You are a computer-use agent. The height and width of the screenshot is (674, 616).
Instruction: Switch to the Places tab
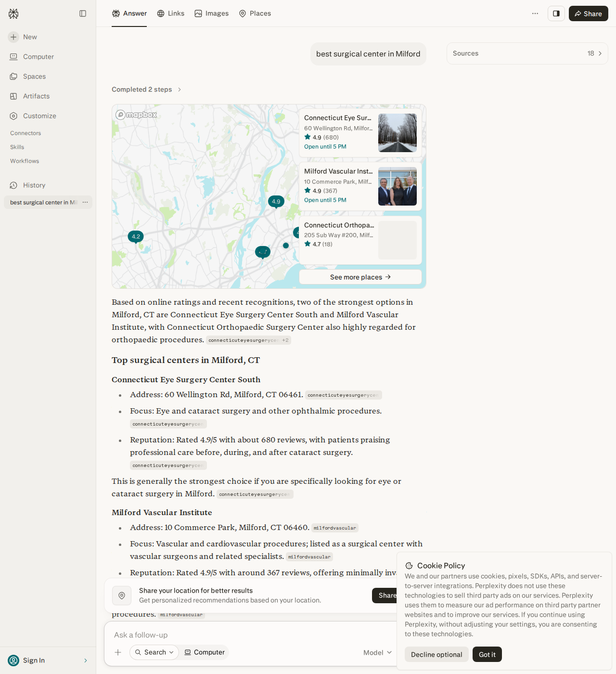255,13
